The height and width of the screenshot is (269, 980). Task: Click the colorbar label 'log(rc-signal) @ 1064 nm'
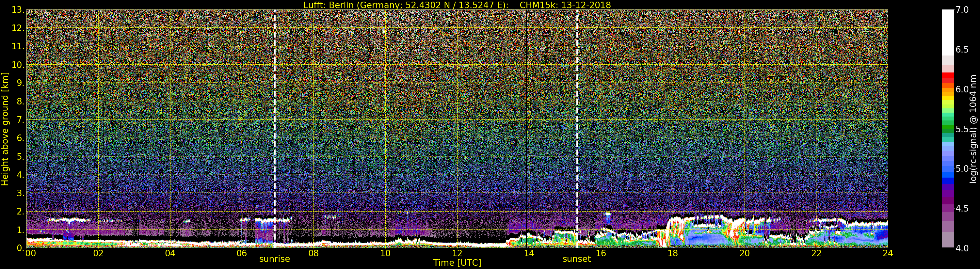pyautogui.click(x=973, y=129)
